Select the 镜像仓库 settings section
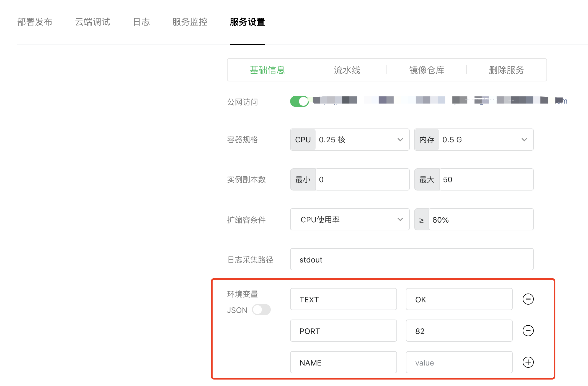The height and width of the screenshot is (386, 588). (x=427, y=70)
